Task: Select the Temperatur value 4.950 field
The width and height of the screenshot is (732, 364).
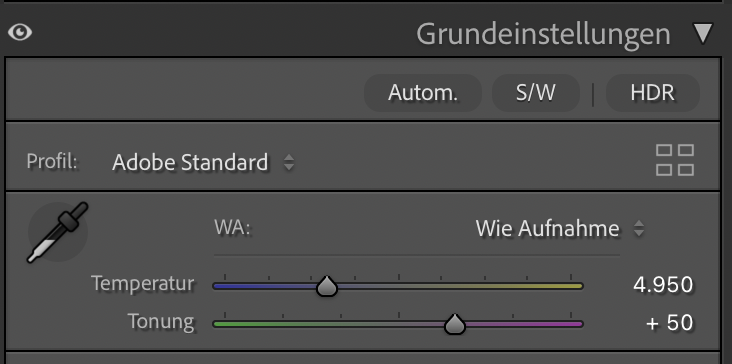Action: tap(663, 285)
